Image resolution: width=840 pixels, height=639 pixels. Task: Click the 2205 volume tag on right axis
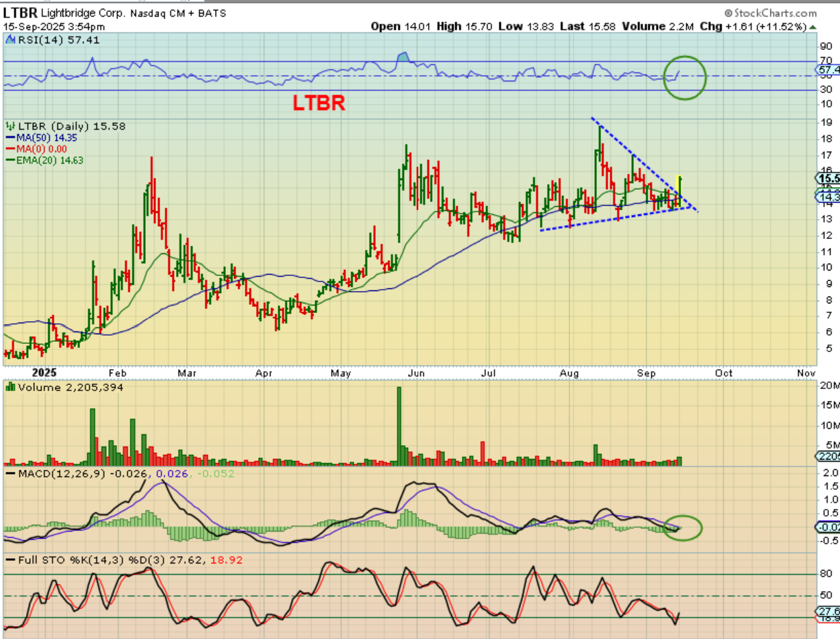(828, 456)
